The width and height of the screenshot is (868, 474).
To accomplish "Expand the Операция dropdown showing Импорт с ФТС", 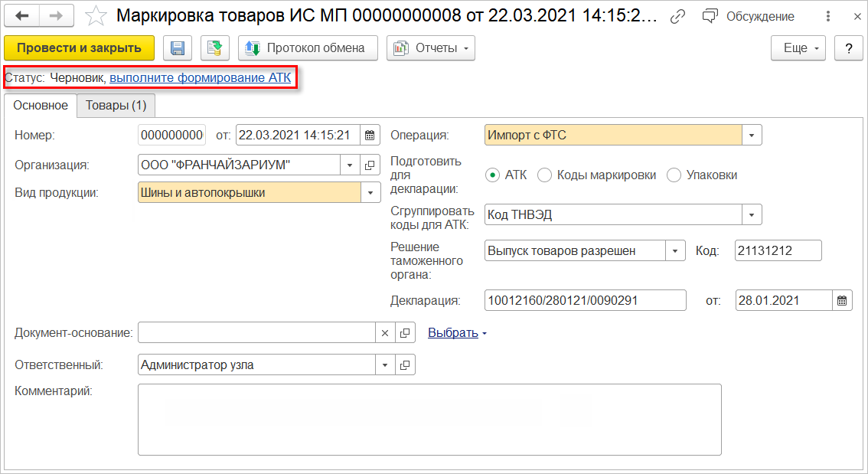I will (x=752, y=135).
